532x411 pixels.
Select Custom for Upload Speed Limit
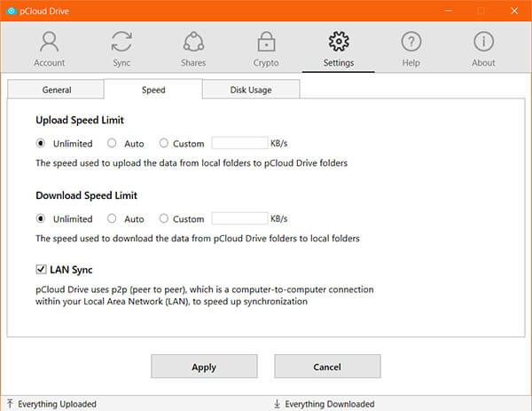tap(163, 143)
